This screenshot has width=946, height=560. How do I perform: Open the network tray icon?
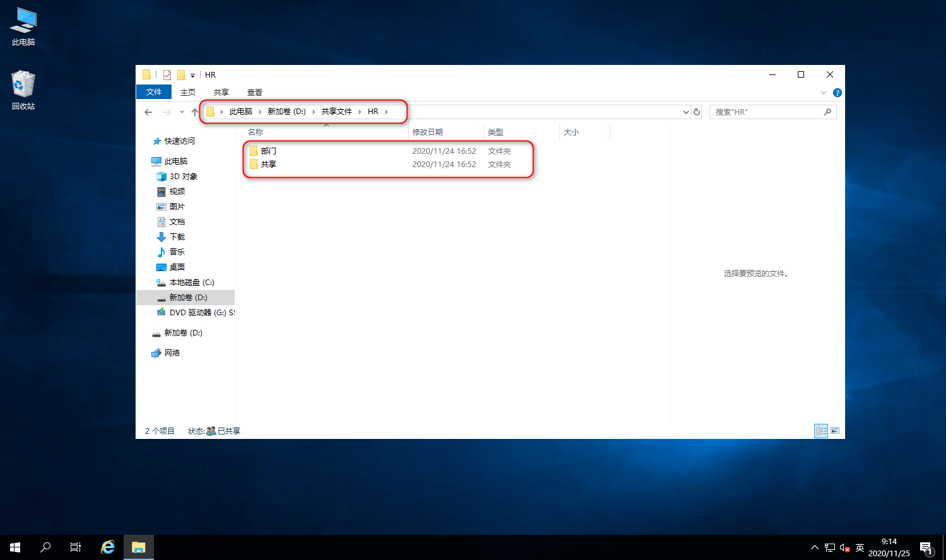[x=830, y=547]
